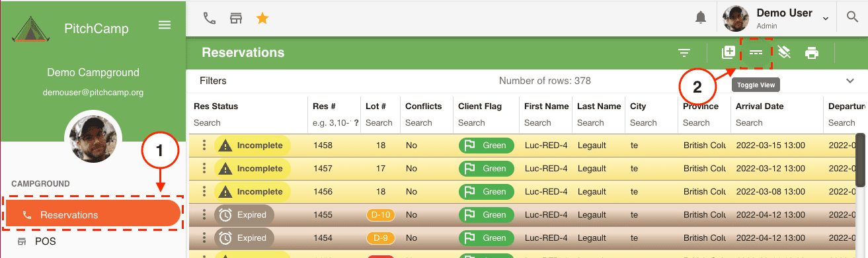Focus the Client Flag search field

pyautogui.click(x=487, y=123)
